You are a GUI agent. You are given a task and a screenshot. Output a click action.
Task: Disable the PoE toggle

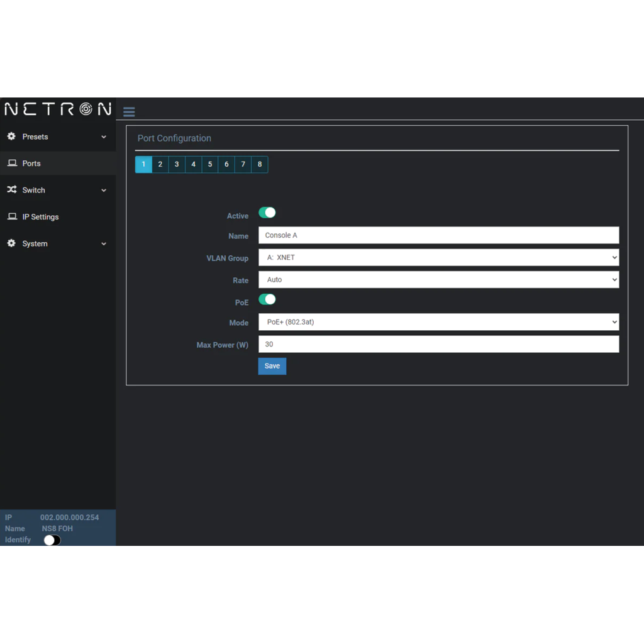(267, 299)
